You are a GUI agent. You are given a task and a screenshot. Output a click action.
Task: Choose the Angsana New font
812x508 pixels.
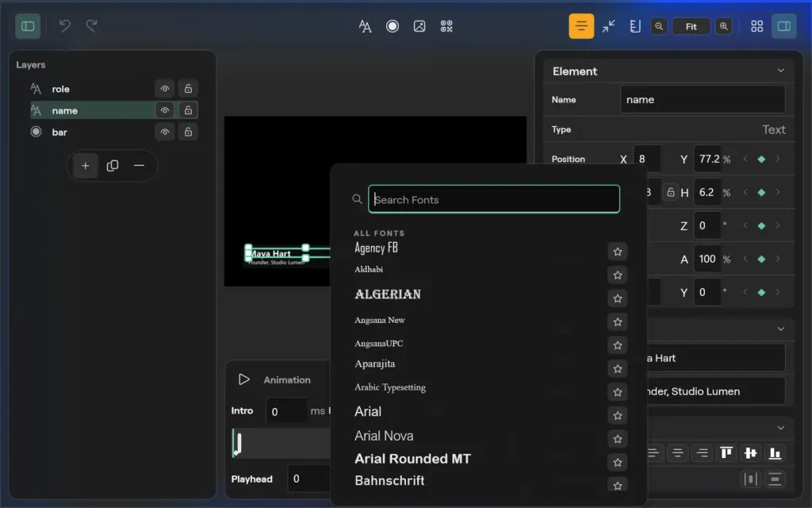click(x=380, y=321)
